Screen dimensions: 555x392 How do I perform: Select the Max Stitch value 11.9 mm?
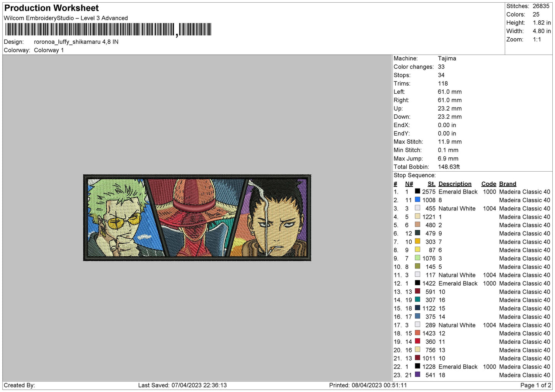pos(450,142)
